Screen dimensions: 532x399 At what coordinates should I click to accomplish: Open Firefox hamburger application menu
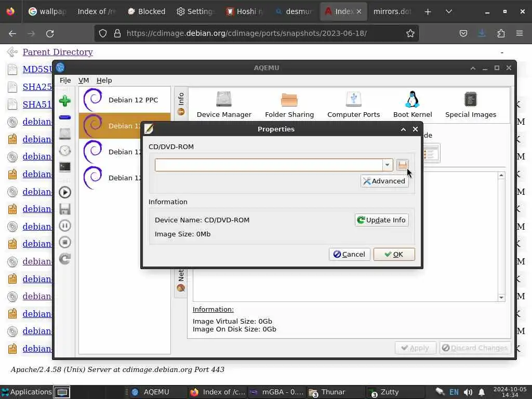pyautogui.click(x=520, y=33)
